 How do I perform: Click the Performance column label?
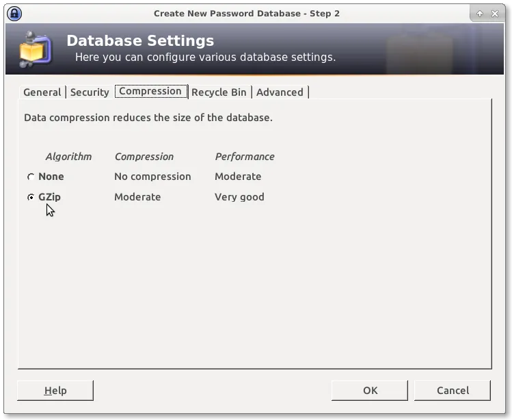(245, 157)
